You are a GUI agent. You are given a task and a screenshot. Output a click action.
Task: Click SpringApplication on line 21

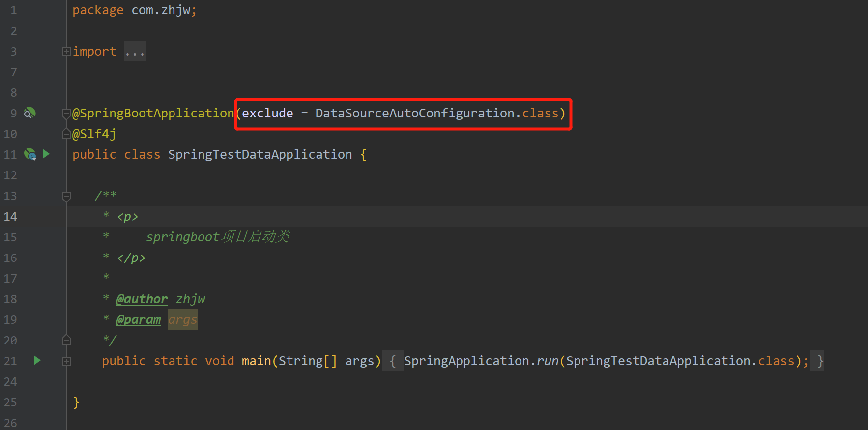point(466,361)
